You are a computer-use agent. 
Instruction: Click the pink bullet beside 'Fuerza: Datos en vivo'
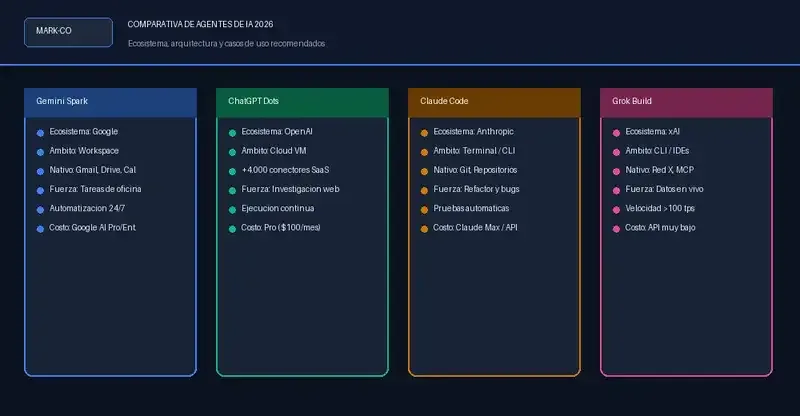(x=616, y=190)
